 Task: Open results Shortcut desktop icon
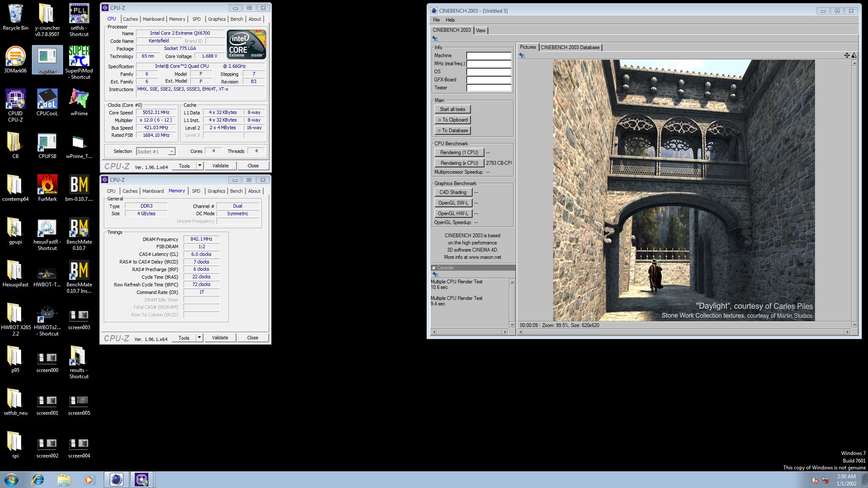pos(79,362)
